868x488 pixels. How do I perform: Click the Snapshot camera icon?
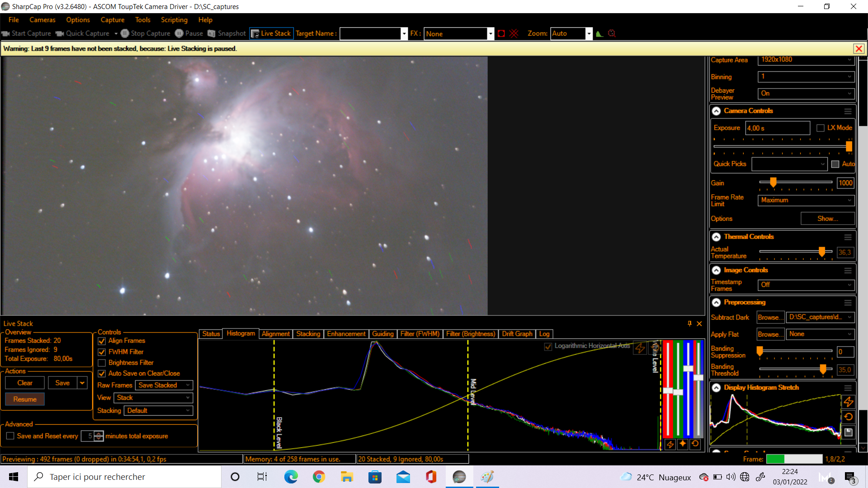tap(212, 33)
